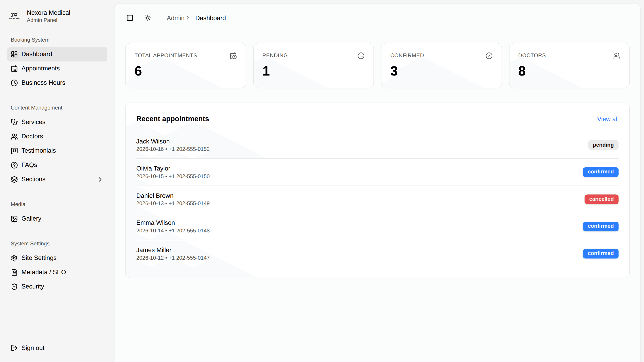Click the name Daniel Brown
The height and width of the screenshot is (362, 644).
(155, 196)
